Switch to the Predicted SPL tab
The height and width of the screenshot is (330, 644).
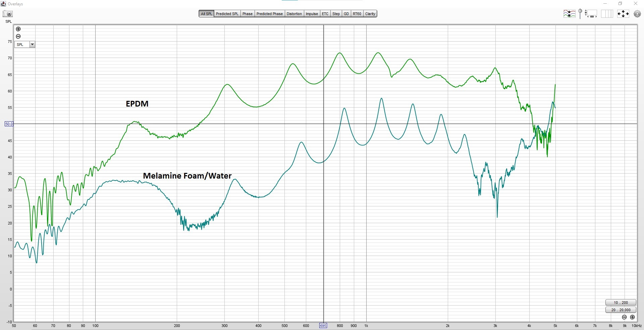tap(227, 14)
